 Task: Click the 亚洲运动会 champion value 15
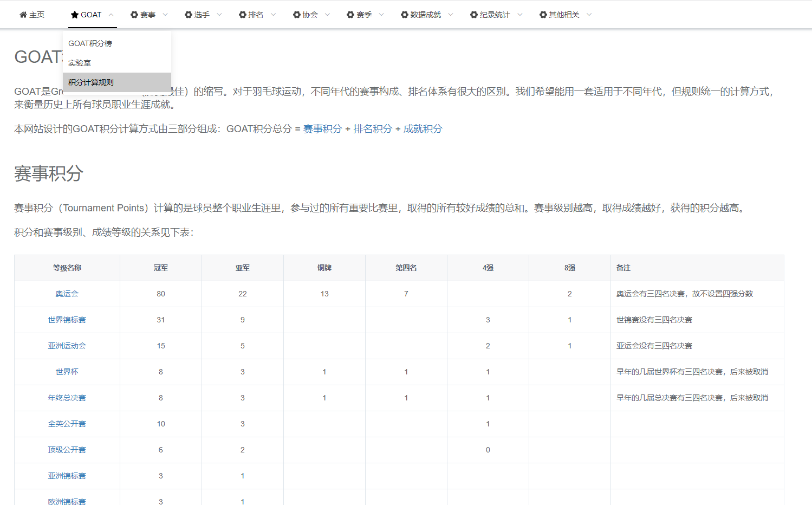click(161, 346)
